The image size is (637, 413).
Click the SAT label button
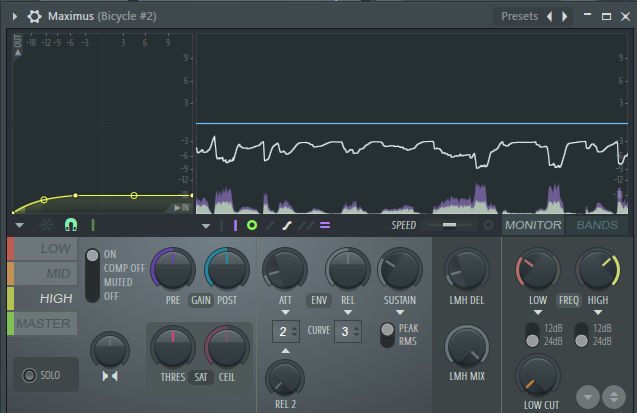pos(201,377)
